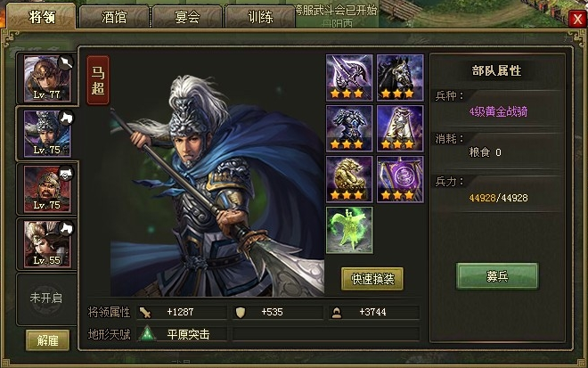Select the second Lv. 75 red general
This screenshot has width=588, height=368.
pos(47,190)
